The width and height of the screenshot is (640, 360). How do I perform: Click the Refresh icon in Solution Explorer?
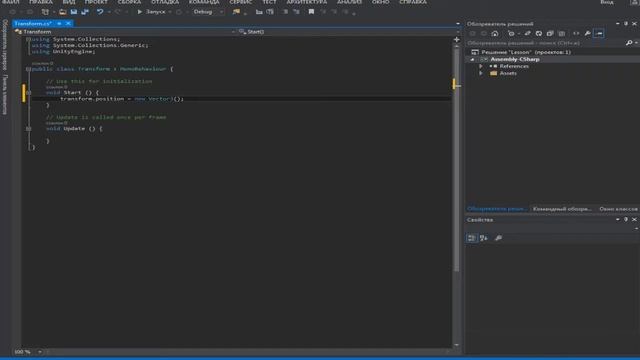click(539, 33)
